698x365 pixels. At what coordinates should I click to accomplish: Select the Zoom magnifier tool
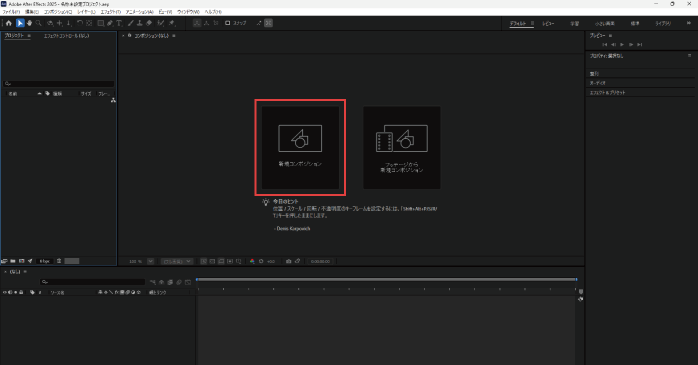pos(39,23)
